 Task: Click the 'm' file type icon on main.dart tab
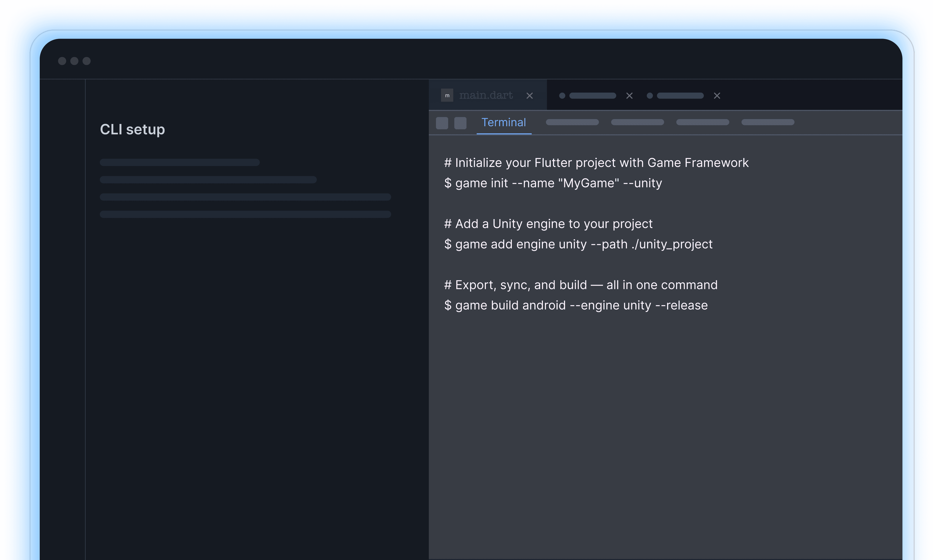coord(447,95)
